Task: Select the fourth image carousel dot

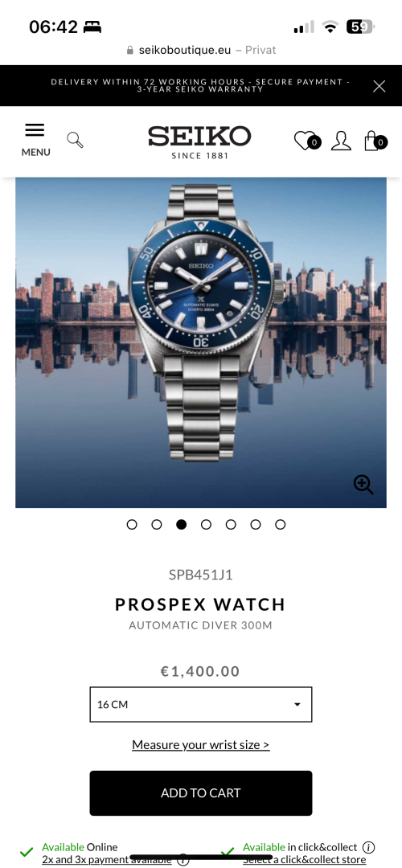Action: click(206, 524)
